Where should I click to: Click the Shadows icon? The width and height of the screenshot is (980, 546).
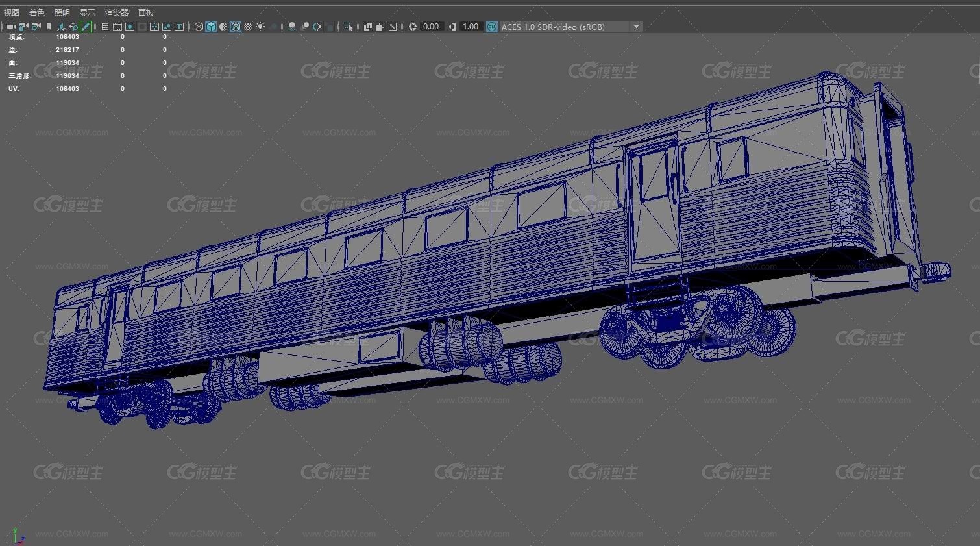coord(274,27)
